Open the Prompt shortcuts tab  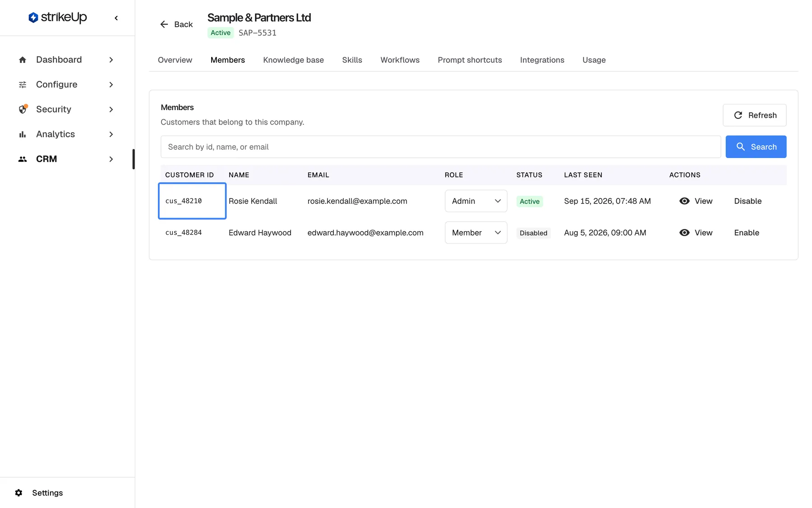(470, 60)
